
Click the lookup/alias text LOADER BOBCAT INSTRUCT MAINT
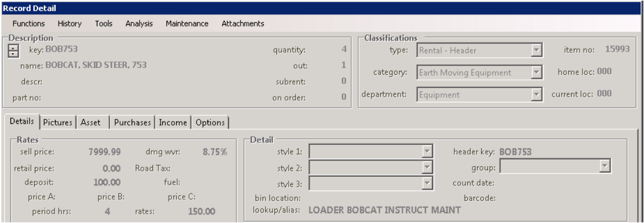[384, 210]
